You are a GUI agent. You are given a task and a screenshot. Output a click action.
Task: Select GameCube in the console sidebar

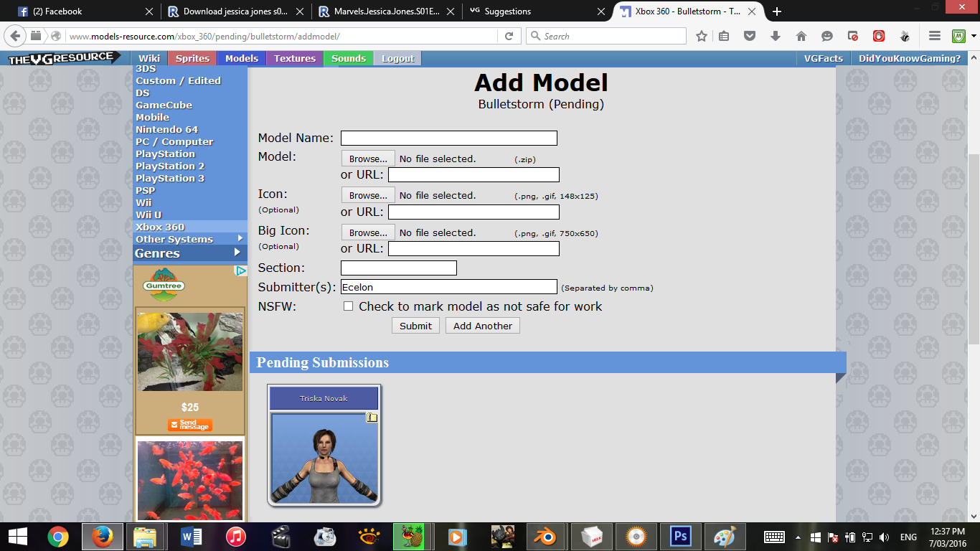pos(164,105)
